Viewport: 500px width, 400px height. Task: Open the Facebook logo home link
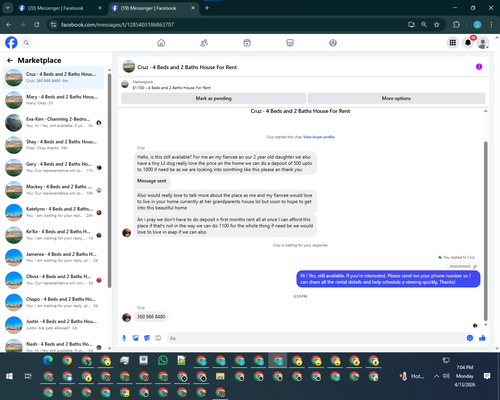(11, 43)
